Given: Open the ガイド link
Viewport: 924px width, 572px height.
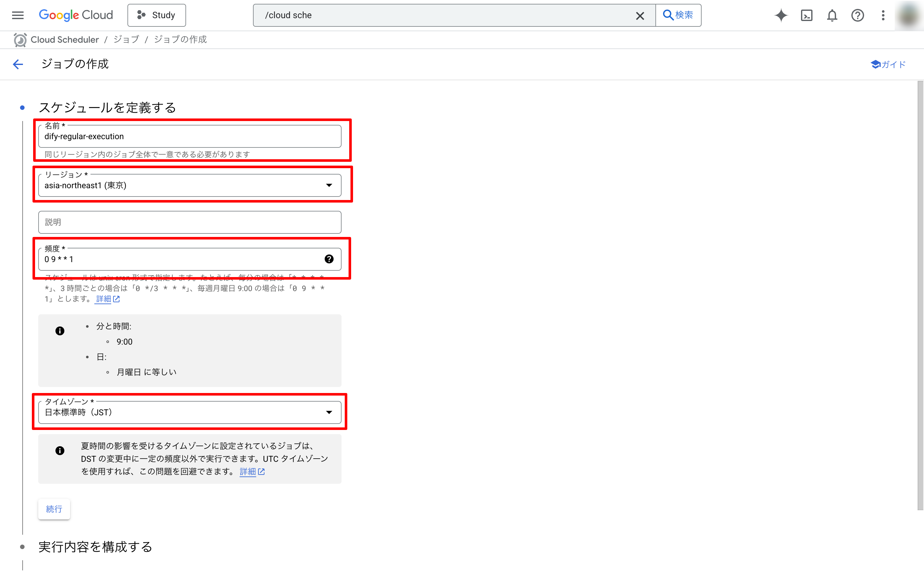Looking at the screenshot, I should click(888, 64).
